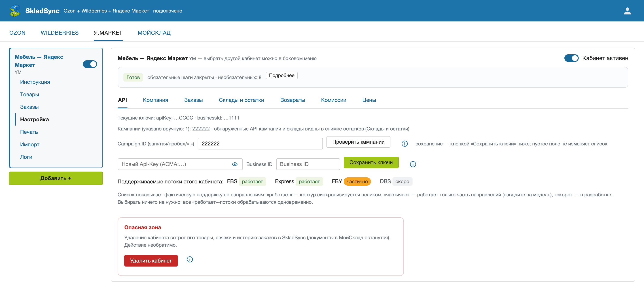This screenshot has height=294, width=644.
Task: Focus the Новый Api-Key input field
Action: point(180,164)
